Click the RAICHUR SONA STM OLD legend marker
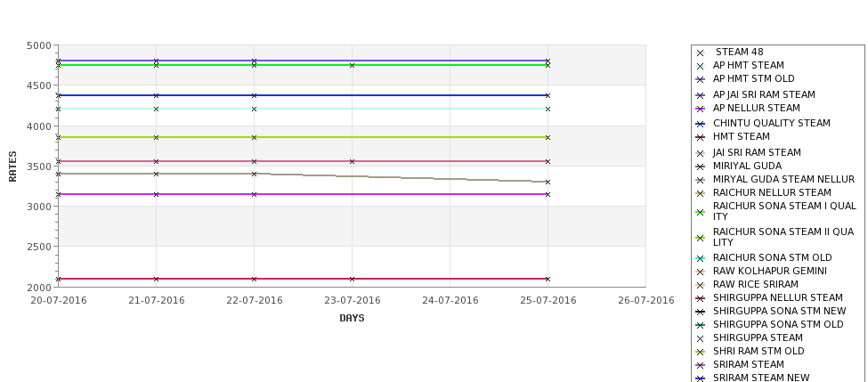Viewport: 868px width, 382px height. 700,258
